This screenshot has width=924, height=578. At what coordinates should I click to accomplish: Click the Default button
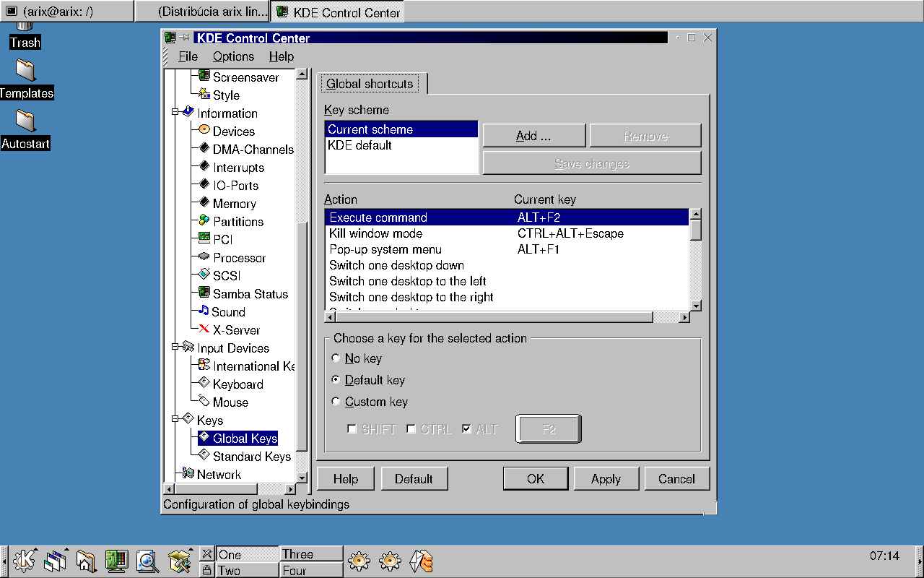coord(414,478)
